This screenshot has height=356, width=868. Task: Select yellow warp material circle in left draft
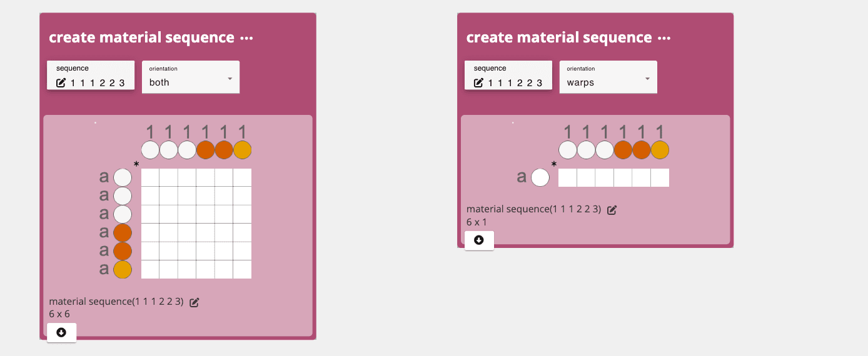tap(243, 150)
